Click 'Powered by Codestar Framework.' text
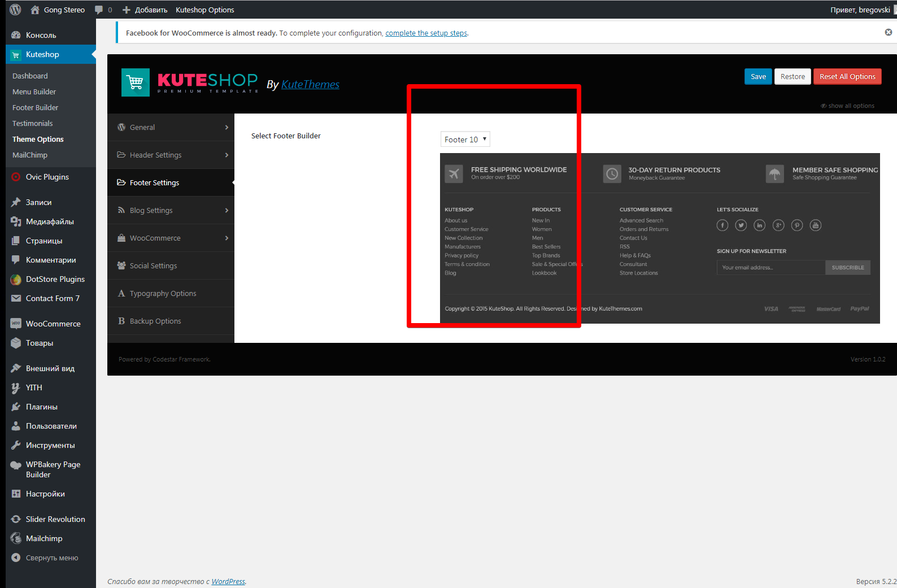The height and width of the screenshot is (588, 897). (164, 359)
